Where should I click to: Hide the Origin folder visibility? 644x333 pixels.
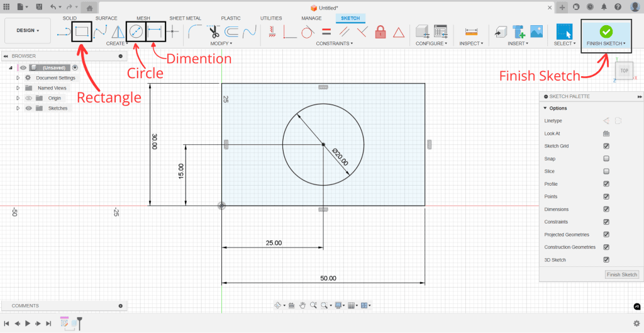[28, 98]
